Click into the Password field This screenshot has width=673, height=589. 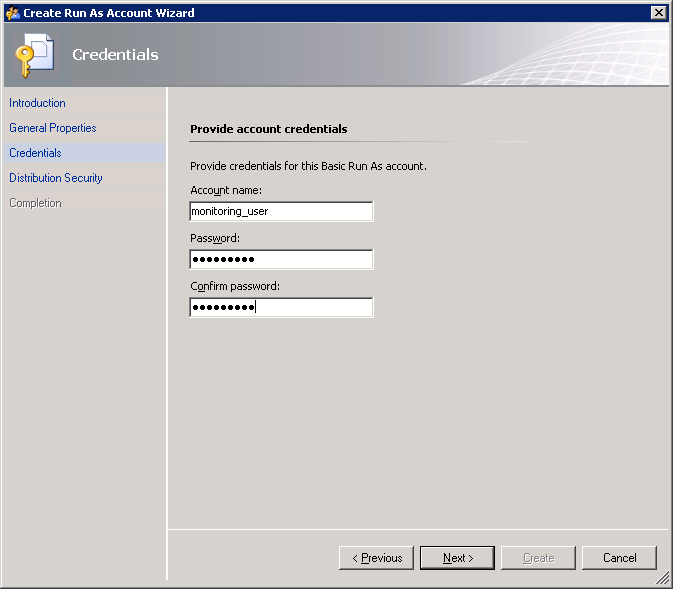coord(281,259)
